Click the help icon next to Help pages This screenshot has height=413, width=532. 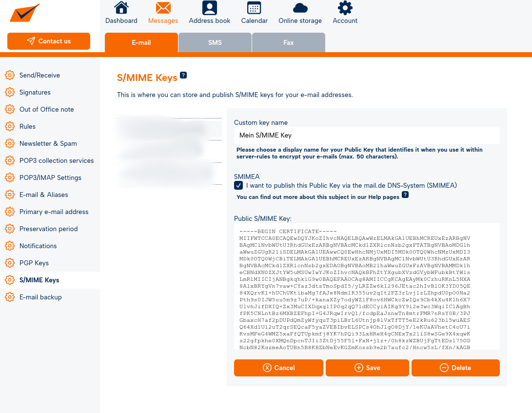point(405,195)
